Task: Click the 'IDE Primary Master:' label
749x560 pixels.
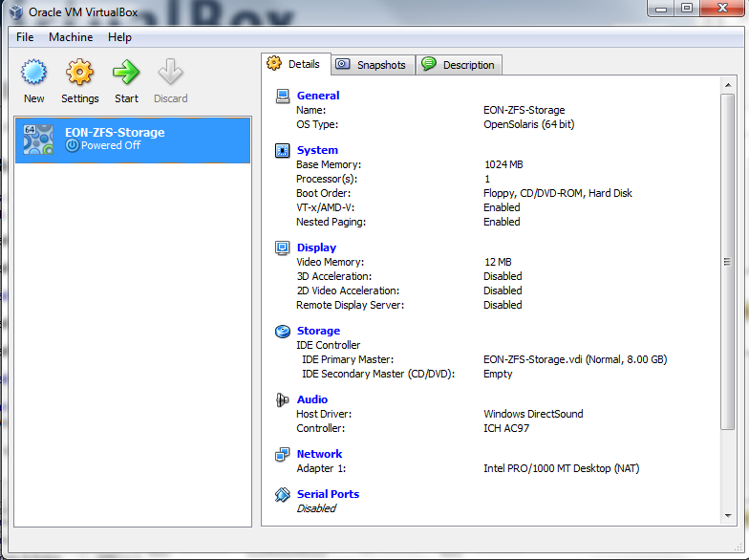Action: (x=348, y=359)
